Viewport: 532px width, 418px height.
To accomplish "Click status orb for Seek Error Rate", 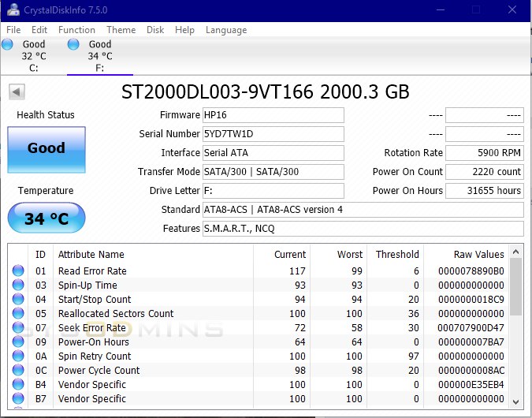I will pyautogui.click(x=18, y=327).
